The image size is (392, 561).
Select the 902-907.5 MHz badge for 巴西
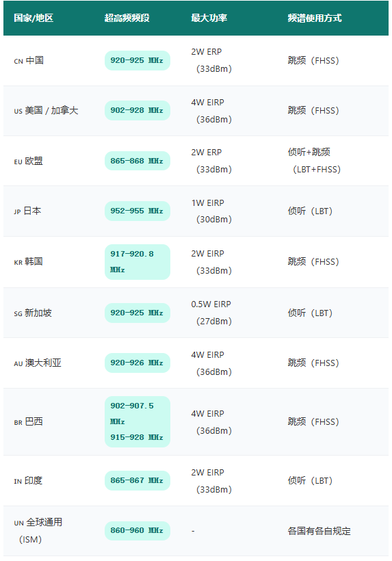138,421
